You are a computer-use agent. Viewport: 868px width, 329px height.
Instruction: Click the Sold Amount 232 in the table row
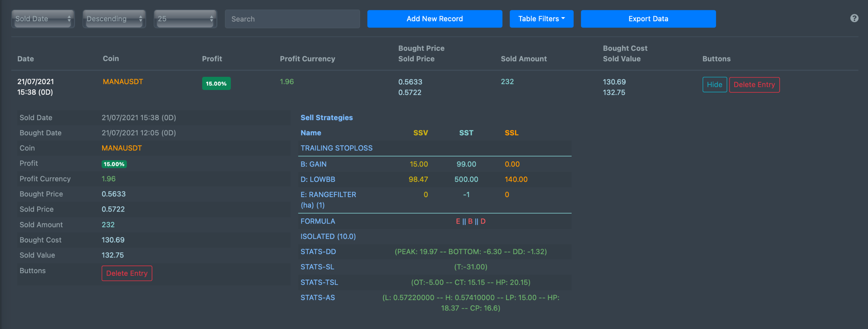coord(507,82)
